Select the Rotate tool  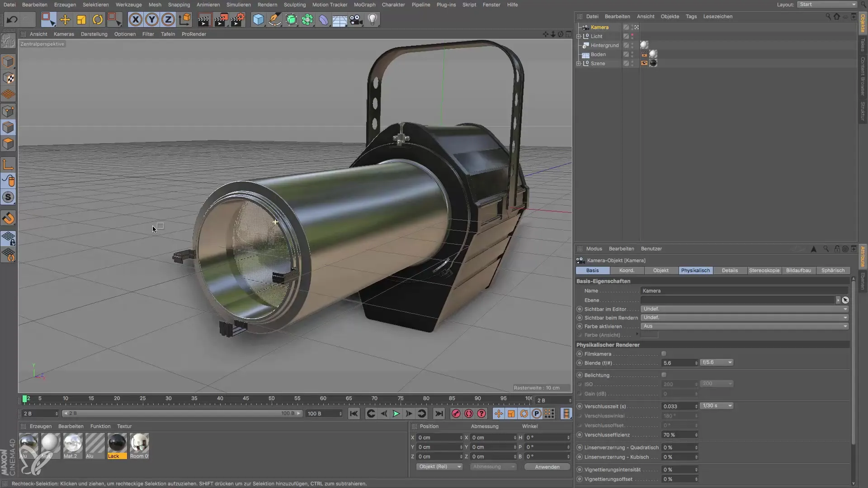click(98, 19)
